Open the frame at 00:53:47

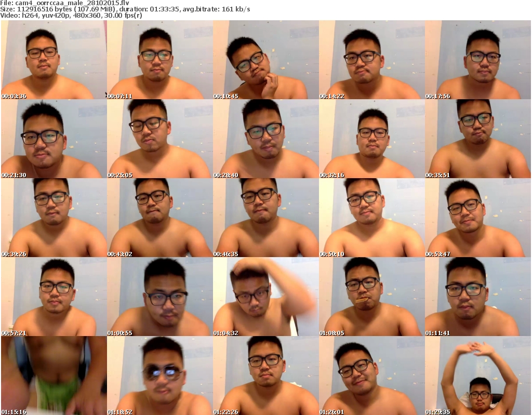coord(478,218)
